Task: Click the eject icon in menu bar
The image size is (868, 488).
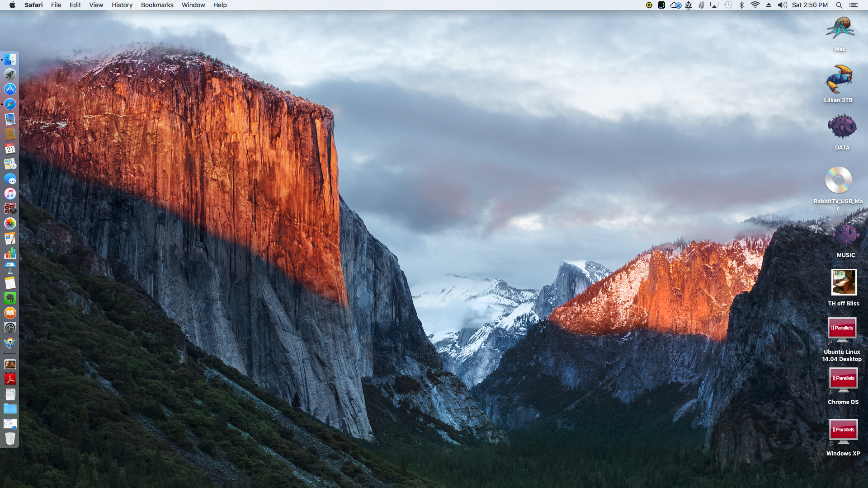Action: click(x=769, y=5)
